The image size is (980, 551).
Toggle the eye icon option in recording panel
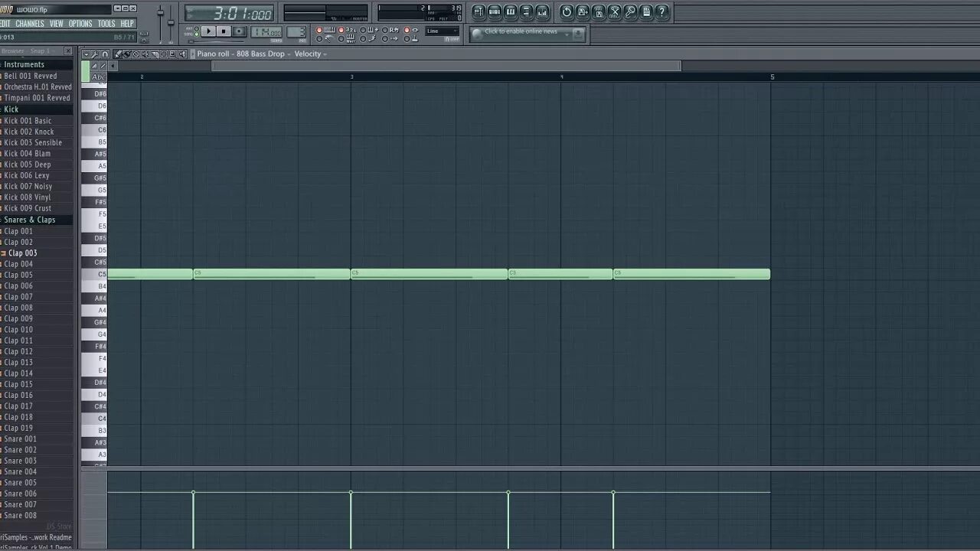[x=407, y=29]
